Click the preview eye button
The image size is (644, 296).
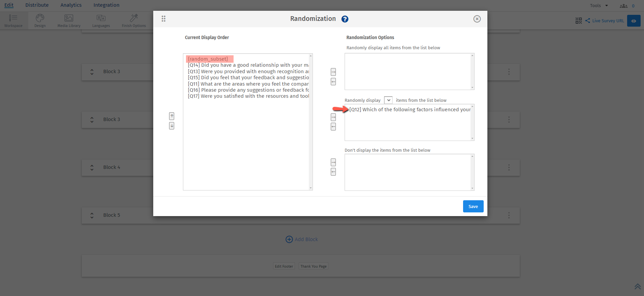[634, 21]
